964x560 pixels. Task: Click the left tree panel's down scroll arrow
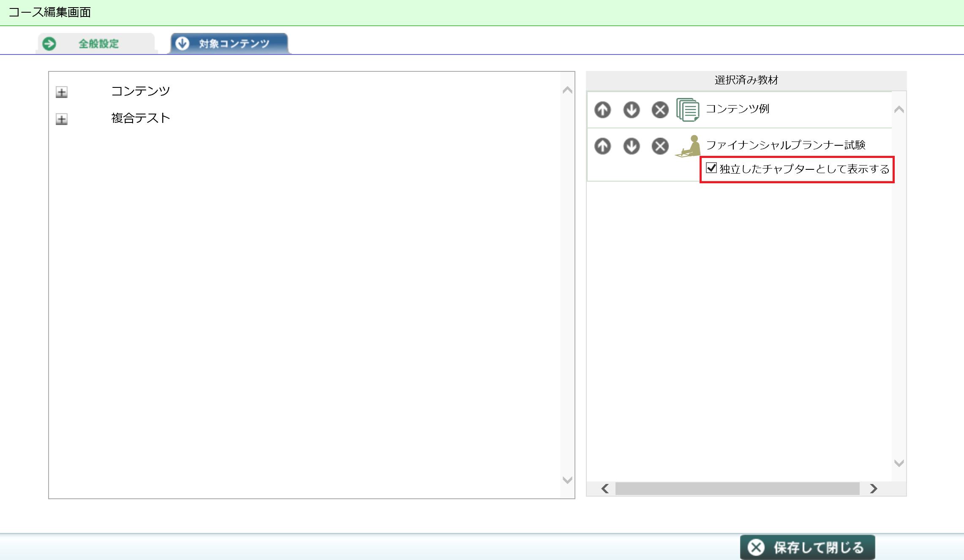point(567,480)
